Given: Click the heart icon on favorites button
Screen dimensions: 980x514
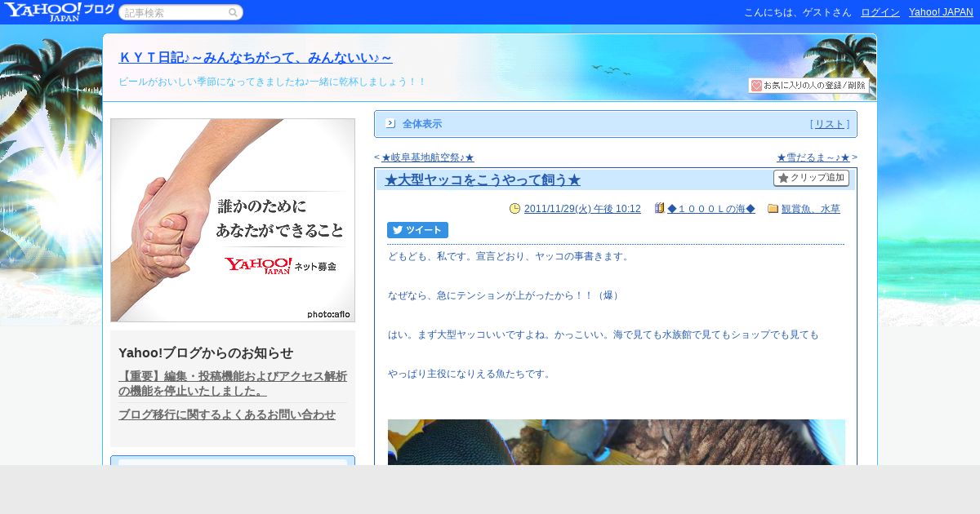Looking at the screenshot, I should tap(756, 86).
